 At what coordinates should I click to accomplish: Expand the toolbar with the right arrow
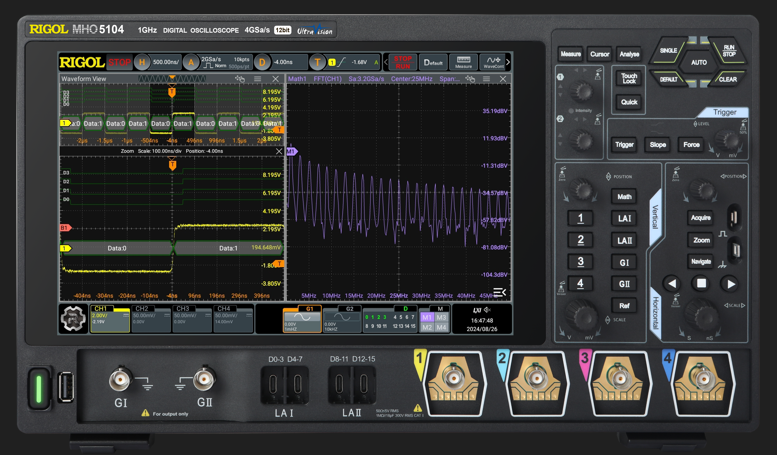point(508,62)
